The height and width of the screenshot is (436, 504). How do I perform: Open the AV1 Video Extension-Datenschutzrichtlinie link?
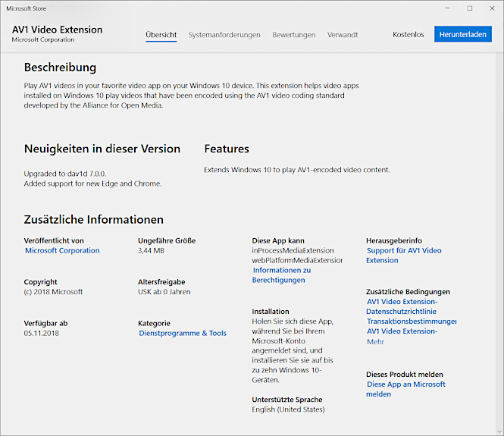pyautogui.click(x=402, y=306)
